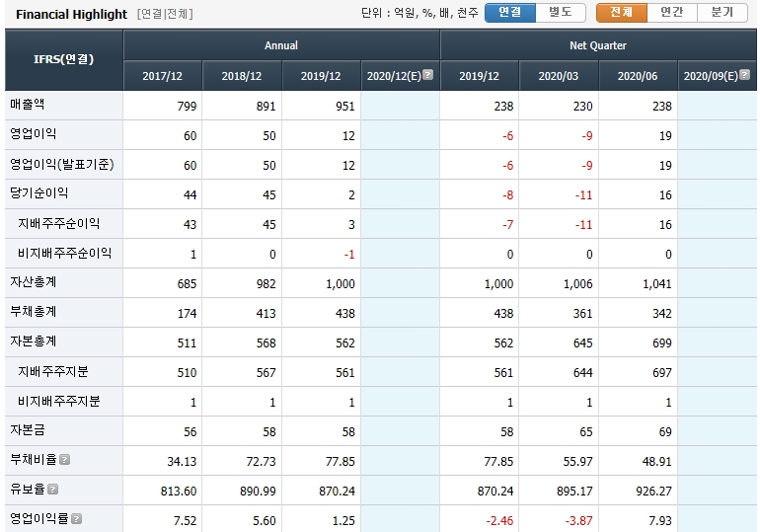Click the IFRS(연결) header cell
Screen dimensions: 760x532
[x=64, y=59]
